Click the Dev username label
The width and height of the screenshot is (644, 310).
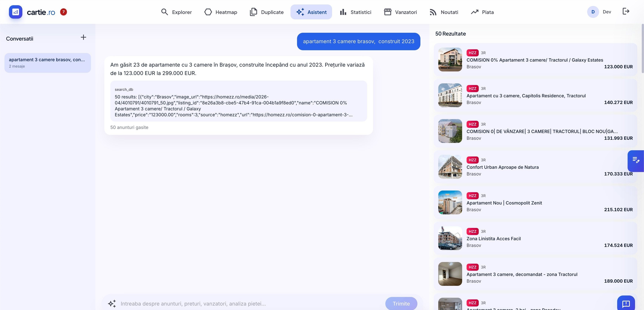click(607, 12)
